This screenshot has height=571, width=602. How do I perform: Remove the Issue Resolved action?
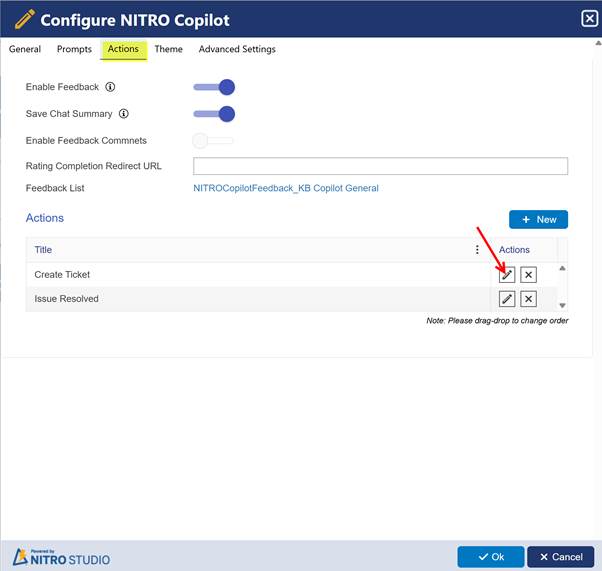click(529, 299)
